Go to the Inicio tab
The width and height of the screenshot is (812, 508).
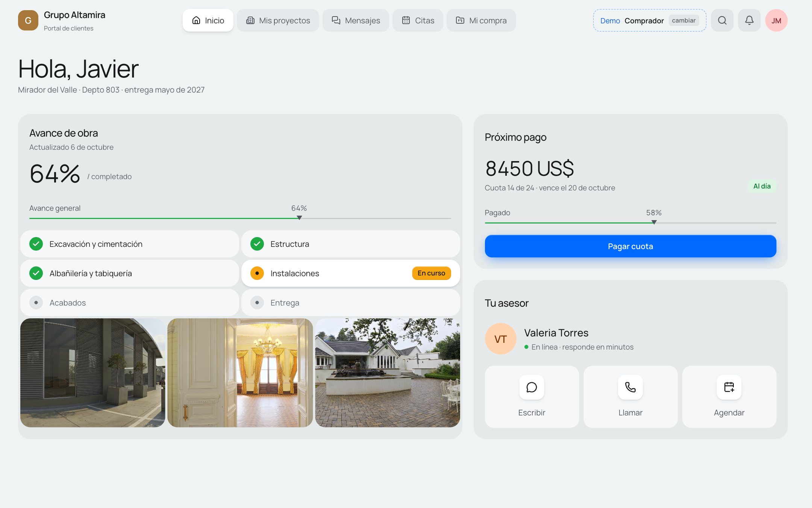(x=208, y=20)
